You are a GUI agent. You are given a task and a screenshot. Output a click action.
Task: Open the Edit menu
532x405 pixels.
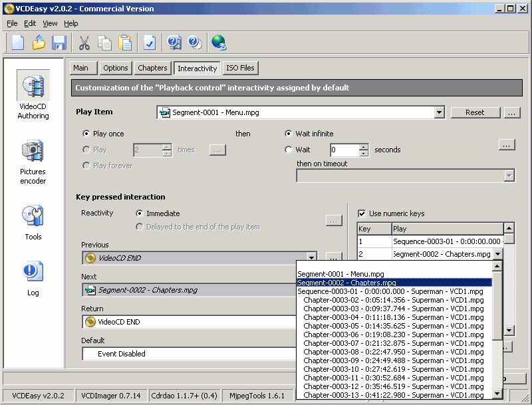pos(30,23)
